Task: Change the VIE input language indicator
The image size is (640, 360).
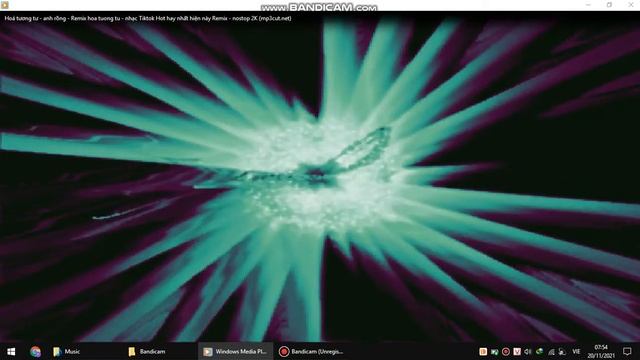Action: (576, 351)
